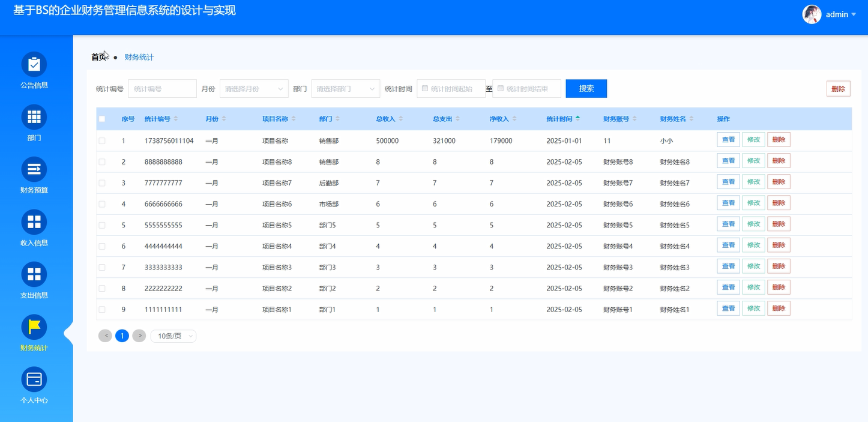This screenshot has height=422, width=868.
Task: Go to next page arrow
Action: [139, 336]
